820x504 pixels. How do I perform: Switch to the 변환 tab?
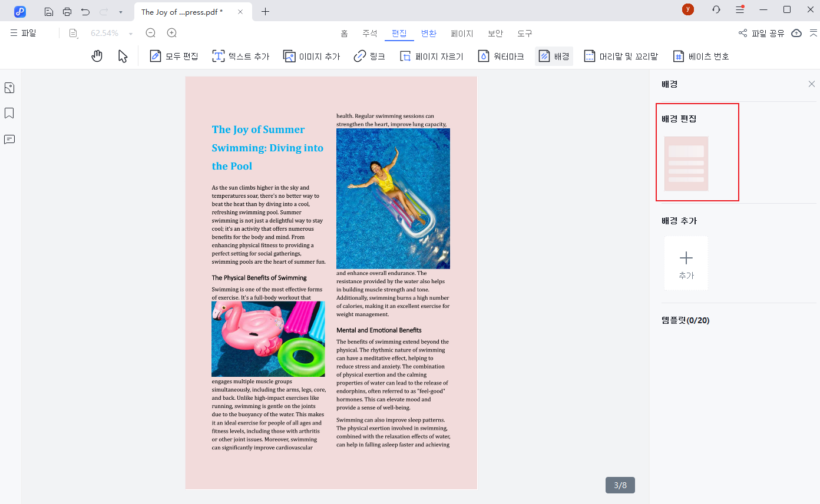click(x=429, y=34)
